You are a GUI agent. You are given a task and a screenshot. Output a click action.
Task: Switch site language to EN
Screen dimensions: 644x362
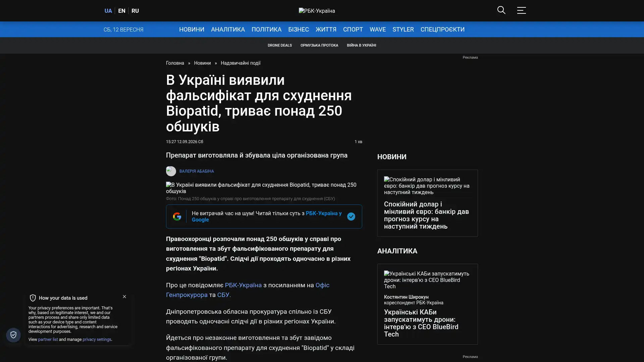click(x=122, y=11)
